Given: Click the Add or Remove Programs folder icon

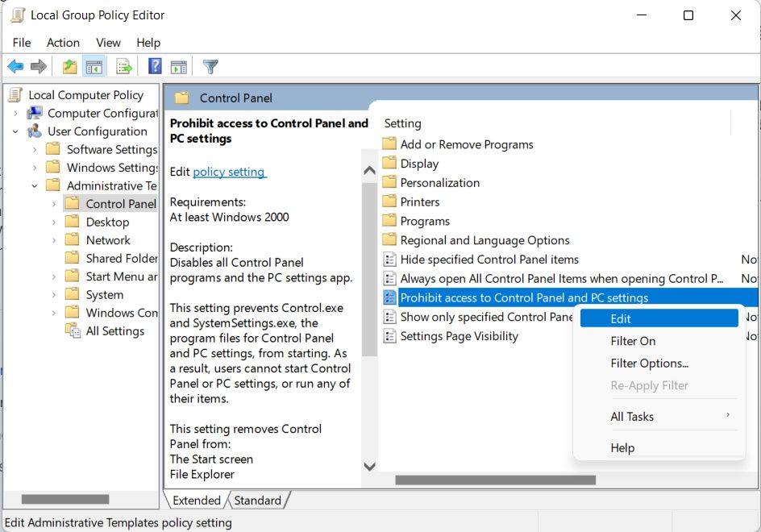Looking at the screenshot, I should pos(389,143).
